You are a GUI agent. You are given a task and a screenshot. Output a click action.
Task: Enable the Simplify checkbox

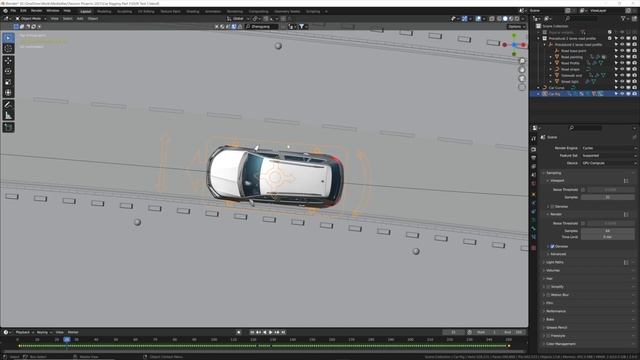point(548,287)
